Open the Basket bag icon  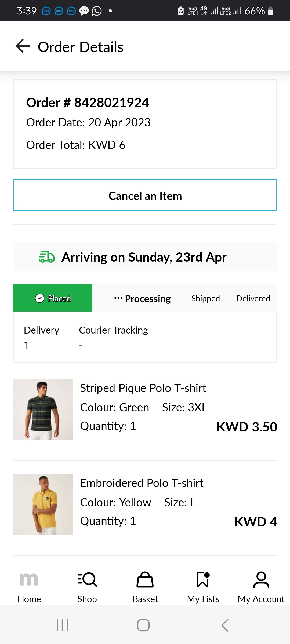click(x=145, y=580)
